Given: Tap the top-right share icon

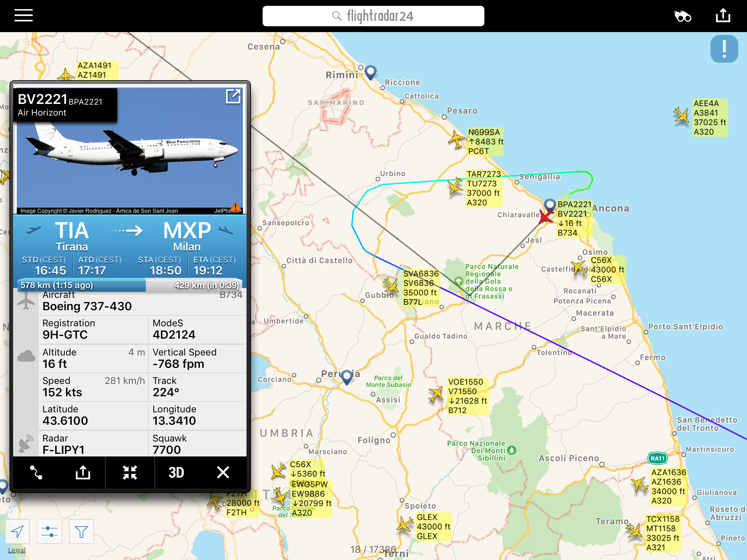Looking at the screenshot, I should (723, 16).
